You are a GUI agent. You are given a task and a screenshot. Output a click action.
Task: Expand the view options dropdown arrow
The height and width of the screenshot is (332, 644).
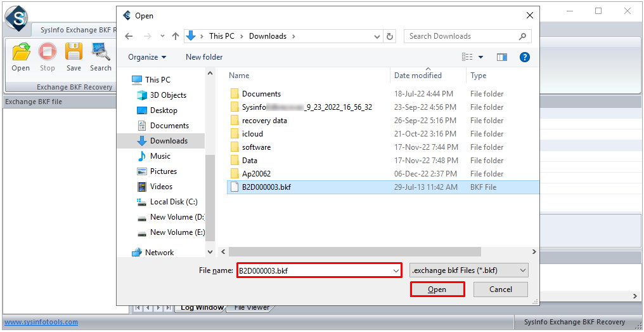pyautogui.click(x=480, y=57)
